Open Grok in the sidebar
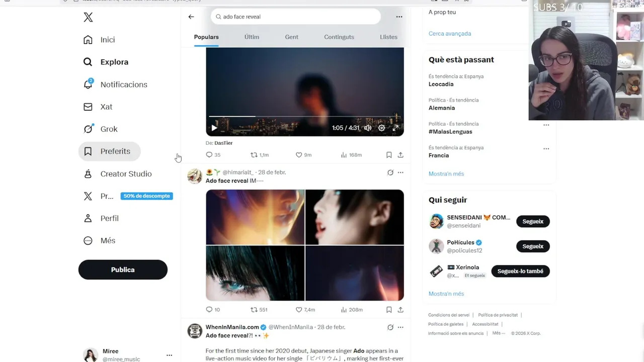Viewport: 644px width, 362px height. point(101,129)
